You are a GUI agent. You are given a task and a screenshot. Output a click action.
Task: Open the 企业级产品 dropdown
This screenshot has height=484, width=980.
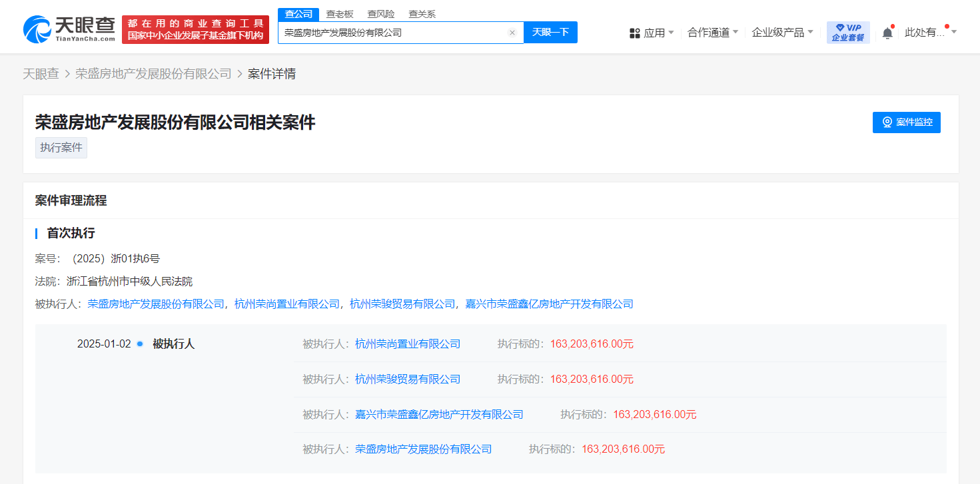pos(782,33)
